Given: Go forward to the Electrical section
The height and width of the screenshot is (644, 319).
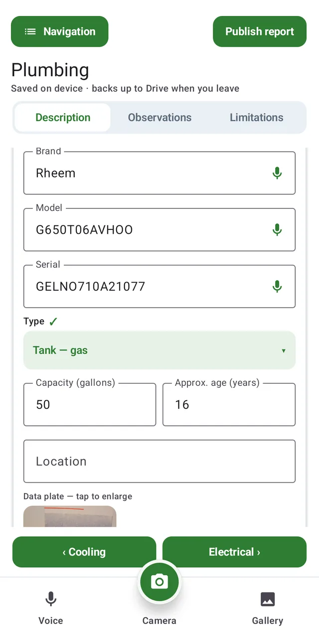Looking at the screenshot, I should pos(234,552).
